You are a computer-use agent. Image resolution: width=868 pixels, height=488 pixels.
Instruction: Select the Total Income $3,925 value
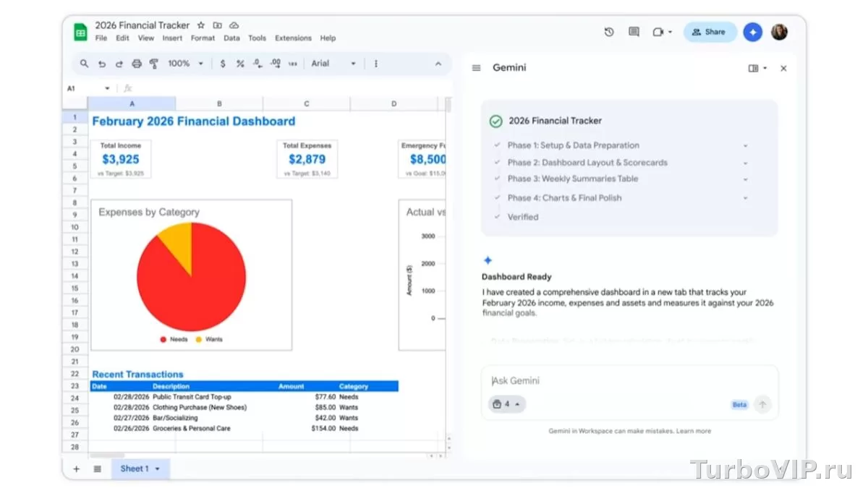tap(120, 159)
